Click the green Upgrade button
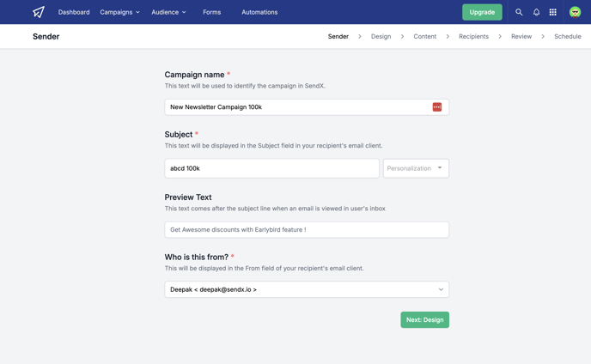Image resolution: width=591 pixels, height=364 pixels. click(x=482, y=12)
